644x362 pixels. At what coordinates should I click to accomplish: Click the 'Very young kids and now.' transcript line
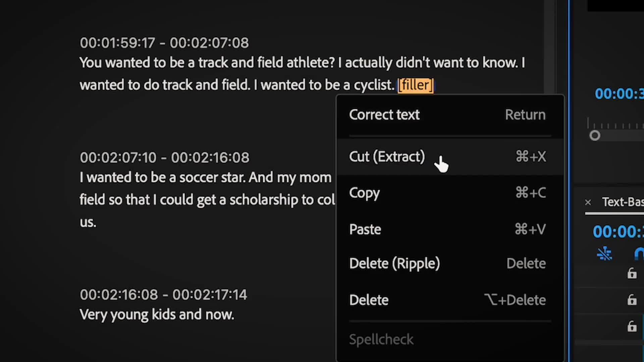pos(157,315)
